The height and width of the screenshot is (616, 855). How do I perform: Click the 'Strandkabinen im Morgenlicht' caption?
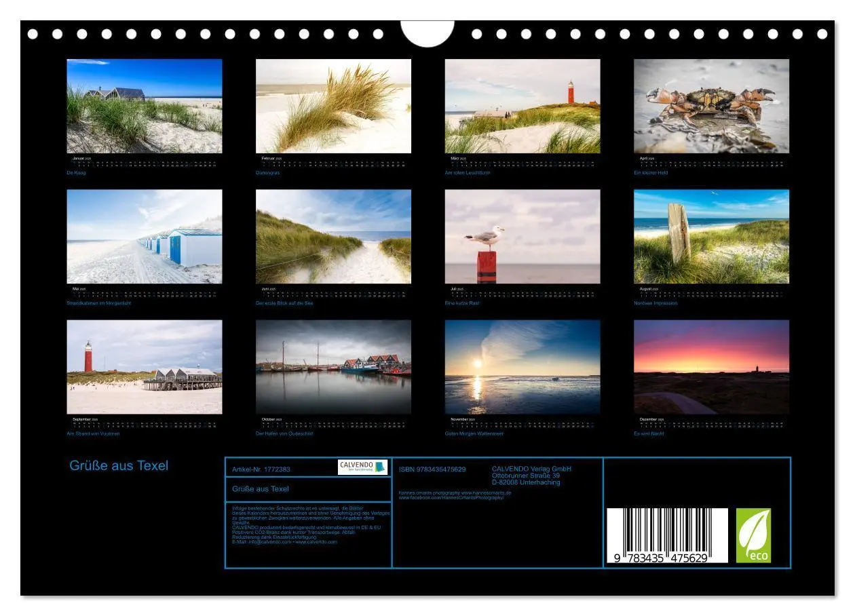99,303
